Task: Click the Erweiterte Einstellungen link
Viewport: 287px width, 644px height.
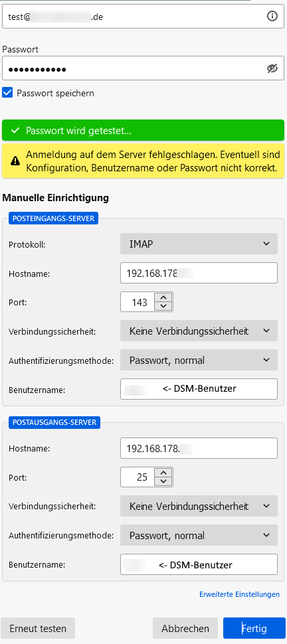Action: click(x=239, y=594)
